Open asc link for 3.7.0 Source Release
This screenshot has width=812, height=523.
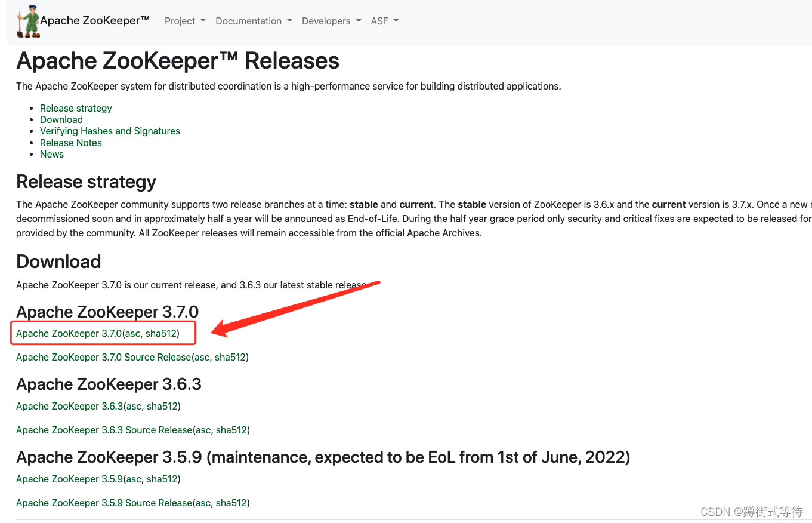(x=202, y=357)
